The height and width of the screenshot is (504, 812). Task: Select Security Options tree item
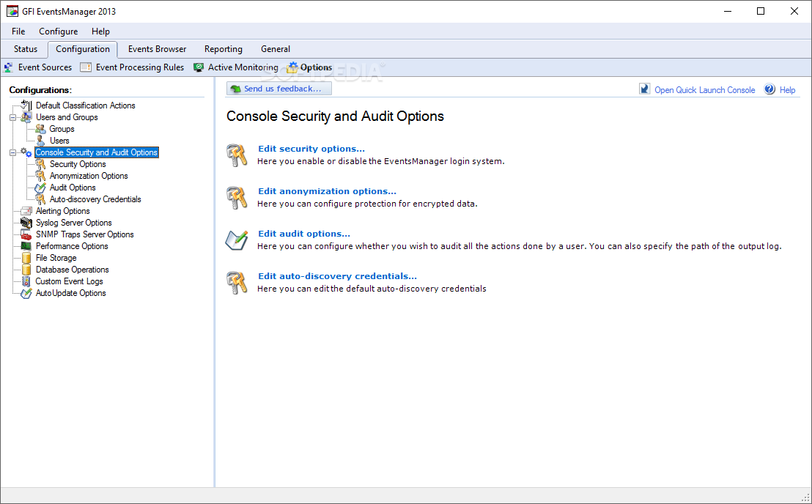pyautogui.click(x=78, y=164)
